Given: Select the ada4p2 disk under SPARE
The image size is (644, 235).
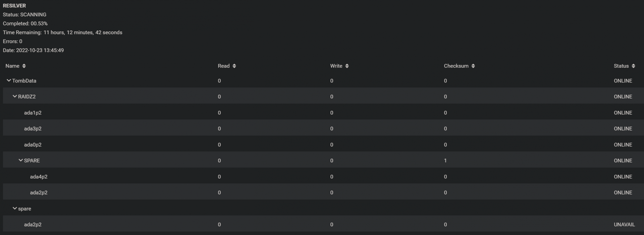Looking at the screenshot, I should [323, 176].
